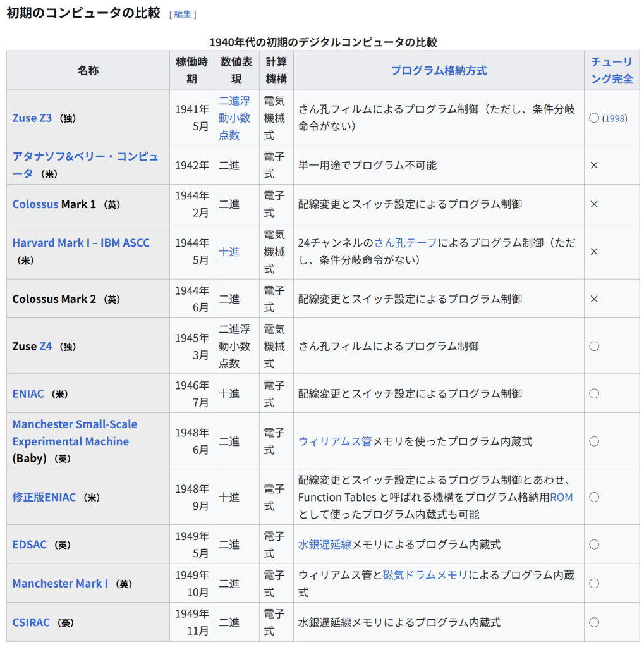644x647 pixels.
Task: Click the チューリング完全 header link
Action: coord(611,70)
